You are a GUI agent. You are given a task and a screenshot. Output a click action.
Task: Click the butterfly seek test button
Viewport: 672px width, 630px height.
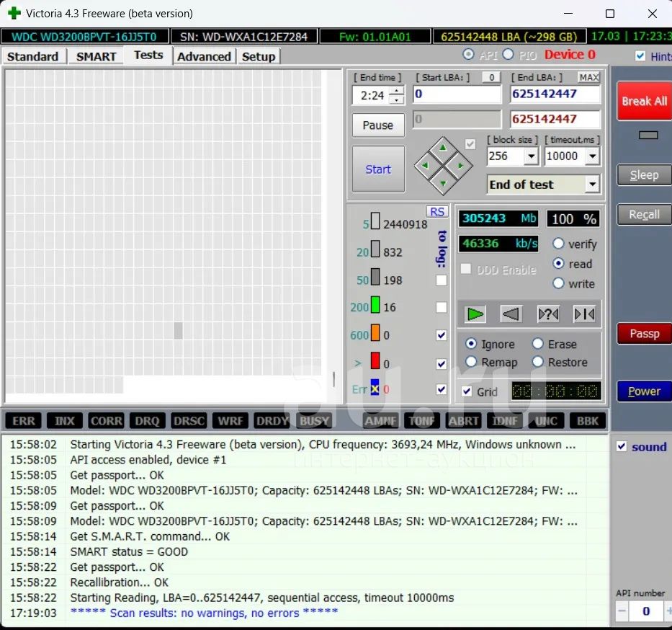point(584,314)
